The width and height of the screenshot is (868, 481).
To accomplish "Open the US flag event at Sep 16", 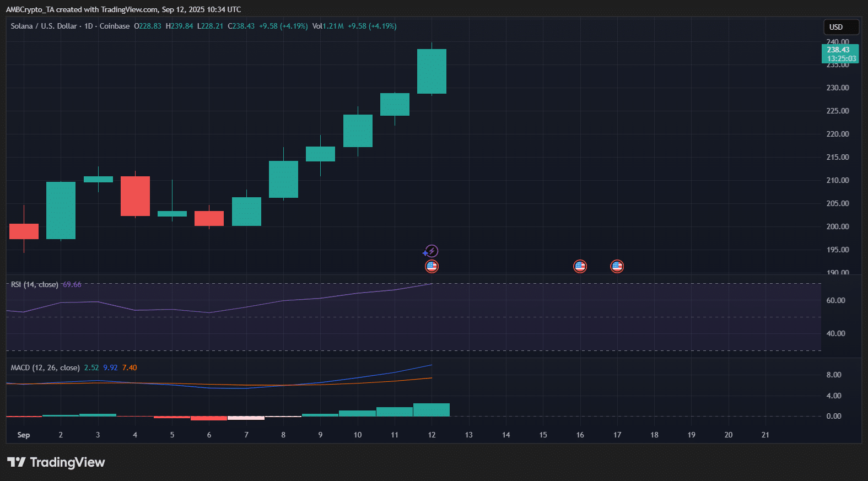I will (x=580, y=267).
